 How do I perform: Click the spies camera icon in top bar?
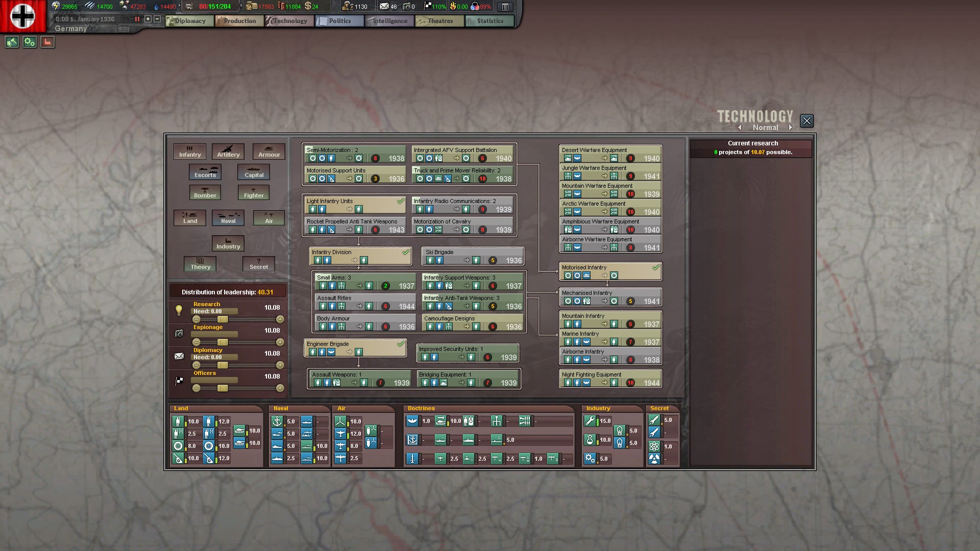point(406,7)
